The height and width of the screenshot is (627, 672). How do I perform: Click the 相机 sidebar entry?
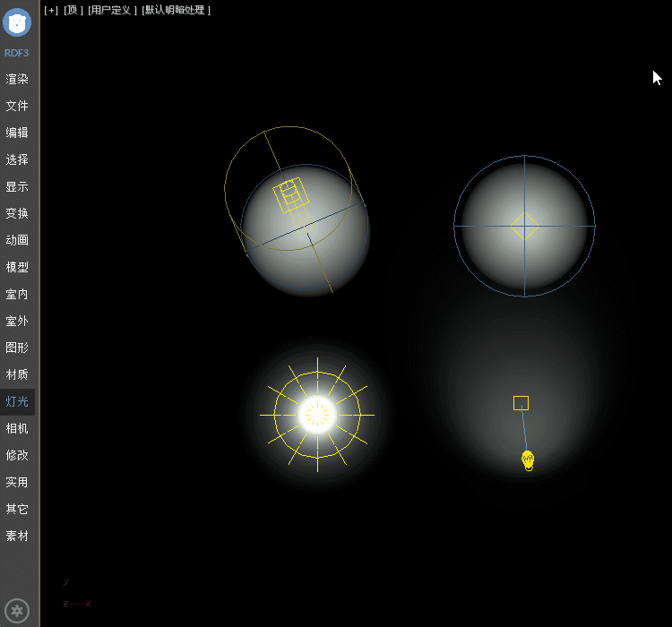(17, 428)
